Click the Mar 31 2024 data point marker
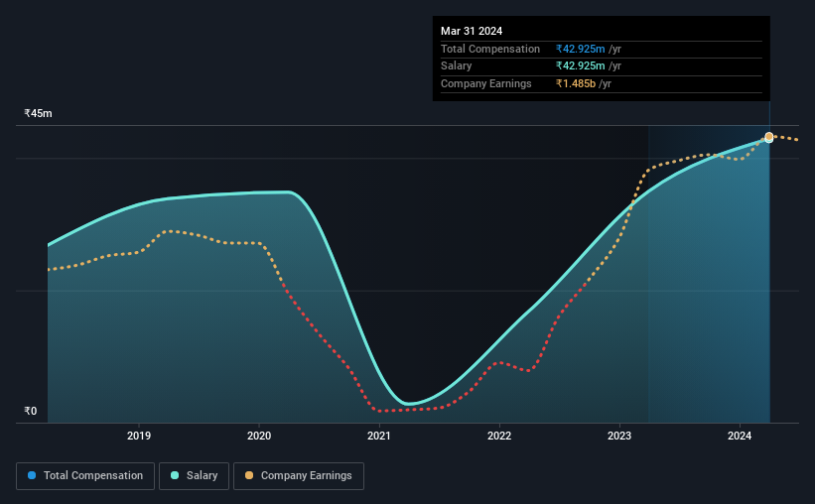Screen dimensions: 815x504 pos(768,137)
